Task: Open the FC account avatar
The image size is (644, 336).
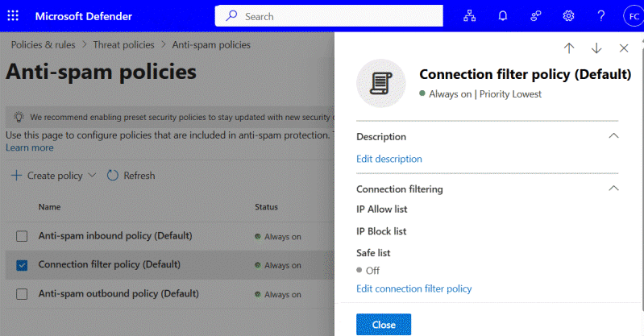Action: [634, 16]
